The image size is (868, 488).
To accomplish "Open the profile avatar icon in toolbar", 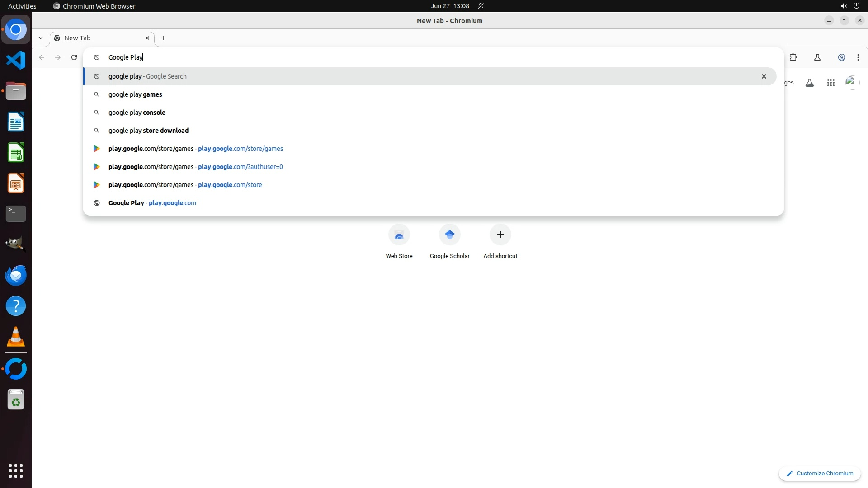I will click(x=841, y=57).
